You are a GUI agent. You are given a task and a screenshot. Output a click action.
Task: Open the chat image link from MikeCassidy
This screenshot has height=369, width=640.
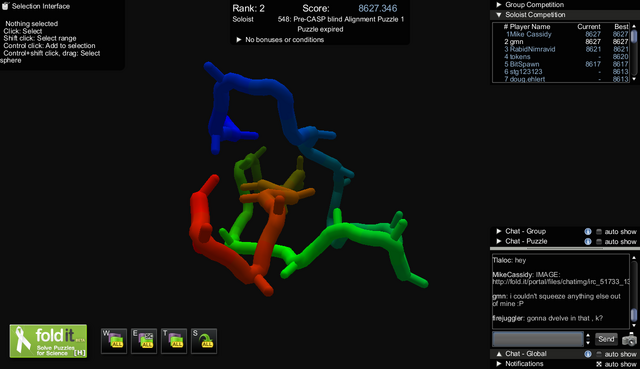click(561, 282)
